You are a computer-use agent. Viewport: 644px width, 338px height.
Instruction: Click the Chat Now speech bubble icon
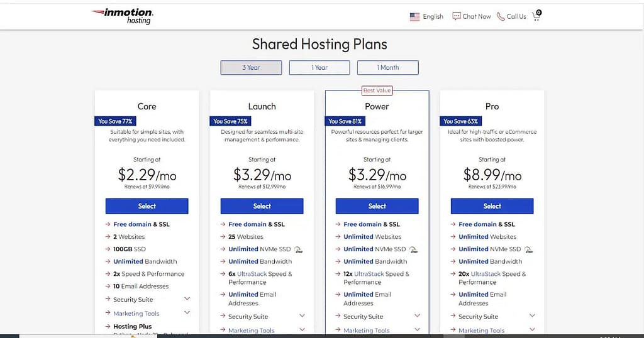tap(457, 16)
